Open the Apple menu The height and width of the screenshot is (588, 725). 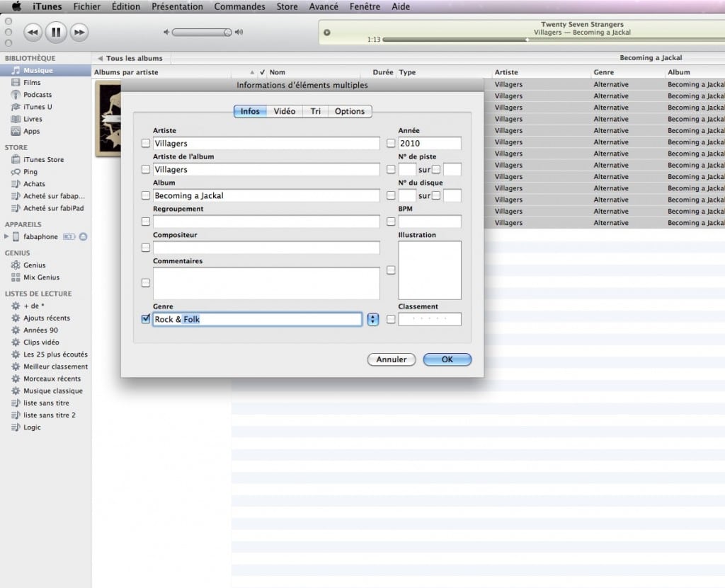point(16,6)
